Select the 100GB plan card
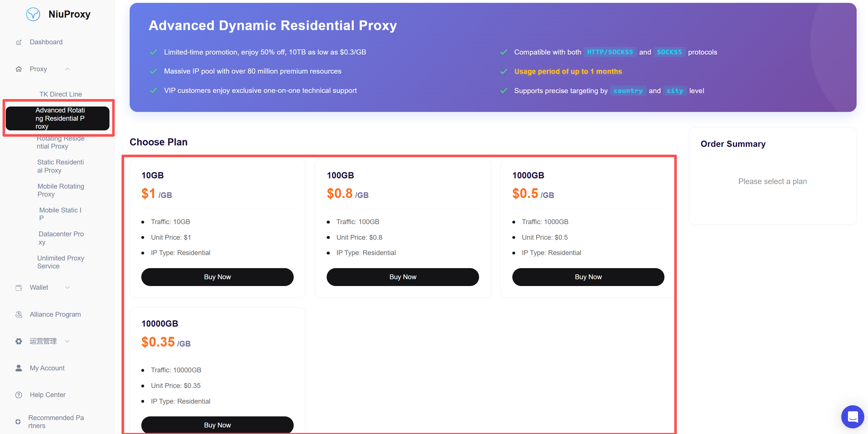This screenshot has width=868, height=434. click(x=403, y=228)
